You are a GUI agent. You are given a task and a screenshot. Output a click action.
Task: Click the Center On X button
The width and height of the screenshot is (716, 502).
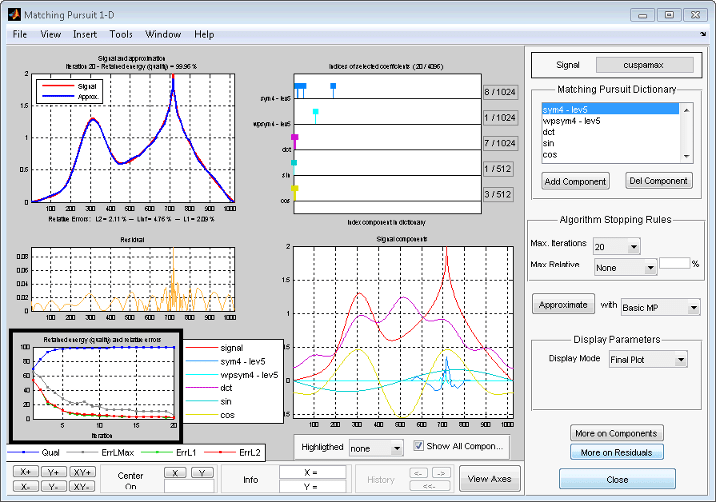click(175, 472)
